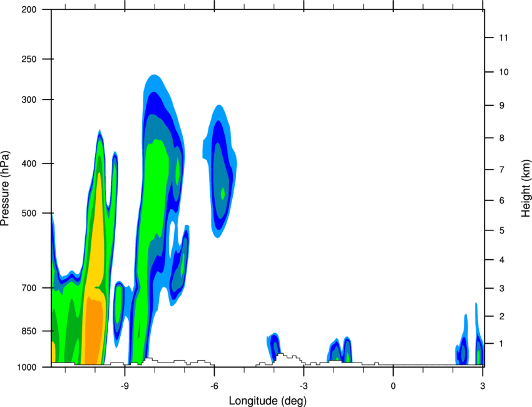Screen dimensions: 532x407
Task: Click the 'Height (km)' axis title
Action: click(x=526, y=188)
